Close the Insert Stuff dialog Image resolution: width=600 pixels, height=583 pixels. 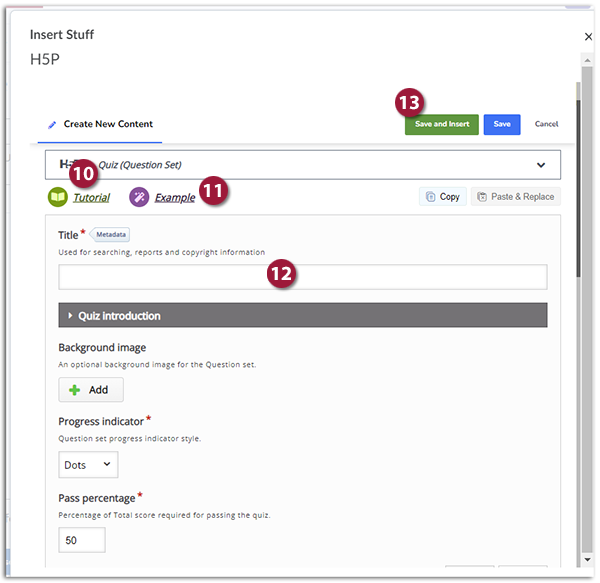point(587,37)
